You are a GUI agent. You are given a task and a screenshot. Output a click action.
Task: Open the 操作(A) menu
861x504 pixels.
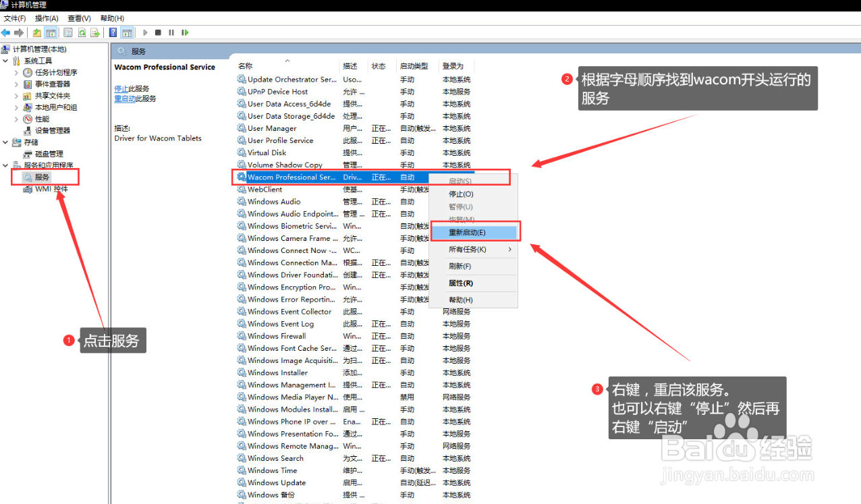point(47,18)
